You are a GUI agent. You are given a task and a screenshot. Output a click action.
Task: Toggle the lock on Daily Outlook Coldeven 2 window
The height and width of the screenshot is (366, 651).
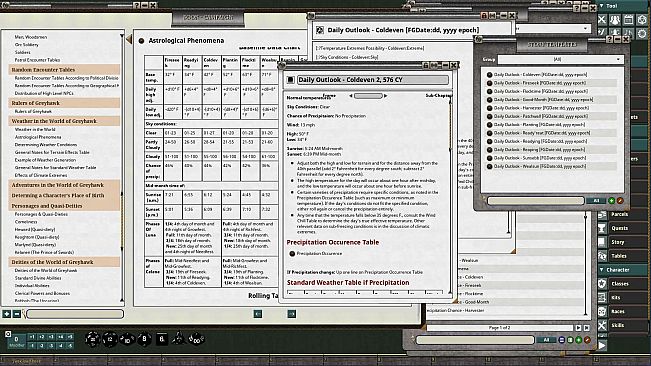tap(426, 66)
